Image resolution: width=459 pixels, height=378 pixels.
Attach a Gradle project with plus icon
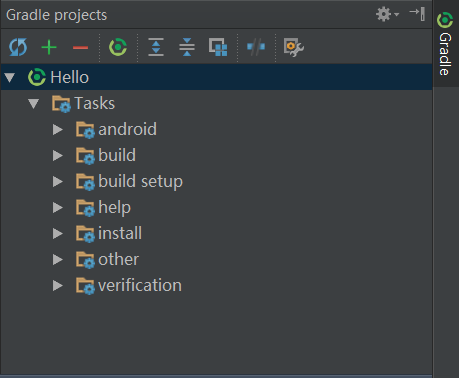[49, 47]
